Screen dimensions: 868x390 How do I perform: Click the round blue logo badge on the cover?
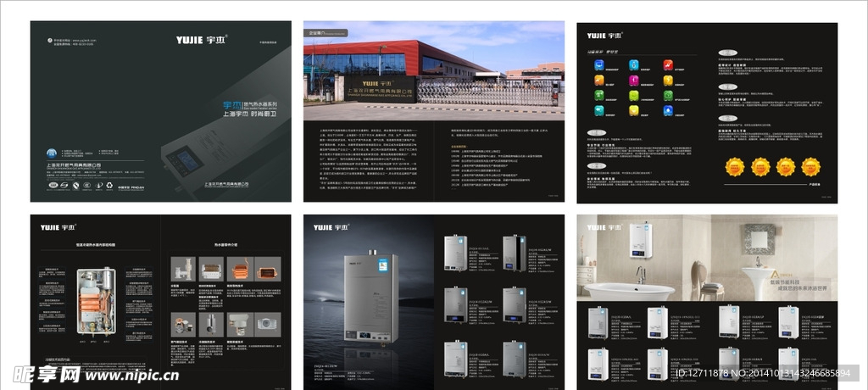coord(52,153)
